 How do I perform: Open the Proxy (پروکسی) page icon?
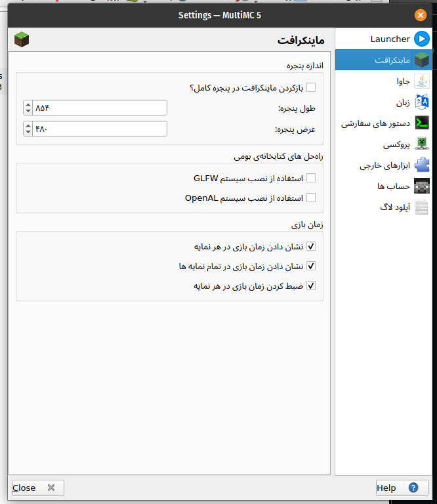421,144
